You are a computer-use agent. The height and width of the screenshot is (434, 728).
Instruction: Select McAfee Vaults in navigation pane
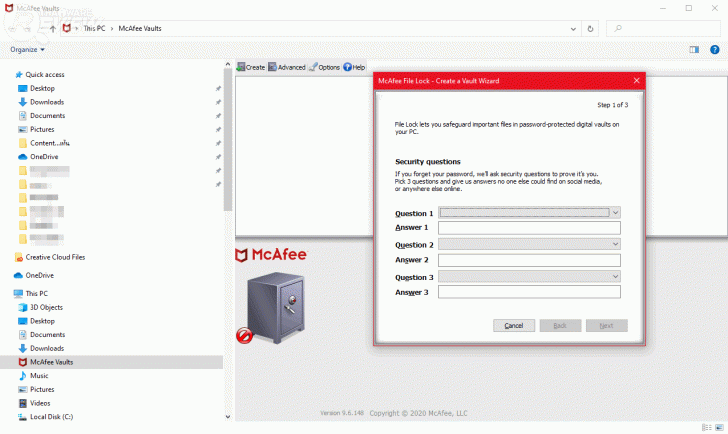pos(52,362)
